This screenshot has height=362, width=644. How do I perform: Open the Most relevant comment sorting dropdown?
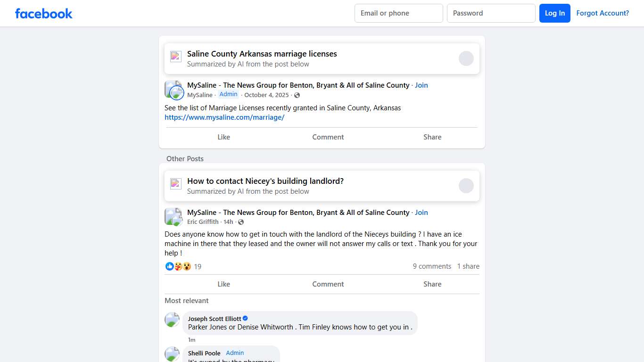tap(187, 300)
